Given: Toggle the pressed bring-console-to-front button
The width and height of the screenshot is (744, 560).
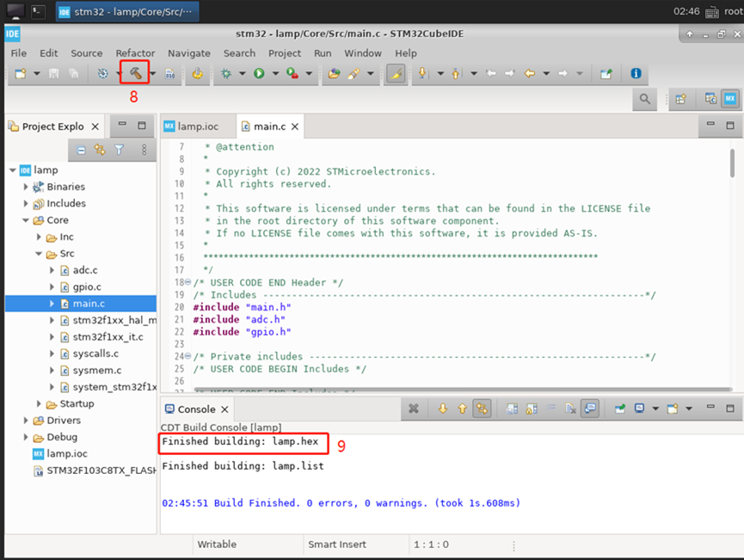Looking at the screenshot, I should pyautogui.click(x=590, y=409).
